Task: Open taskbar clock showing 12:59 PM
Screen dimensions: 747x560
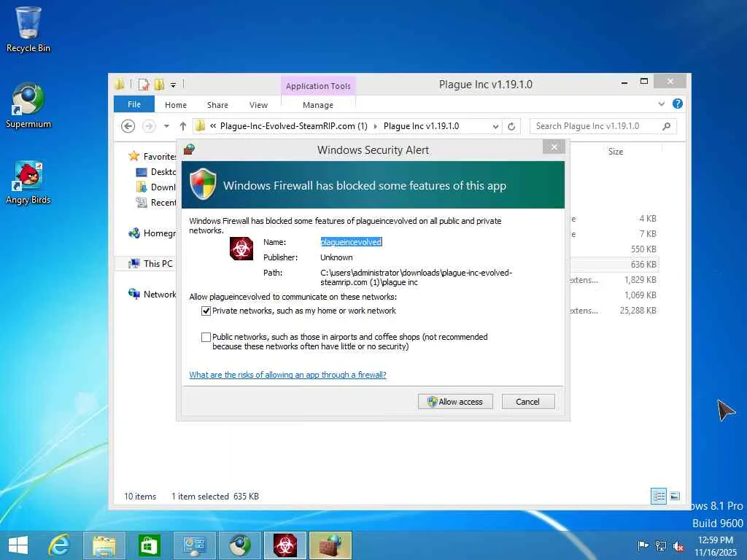Action: tap(715, 545)
